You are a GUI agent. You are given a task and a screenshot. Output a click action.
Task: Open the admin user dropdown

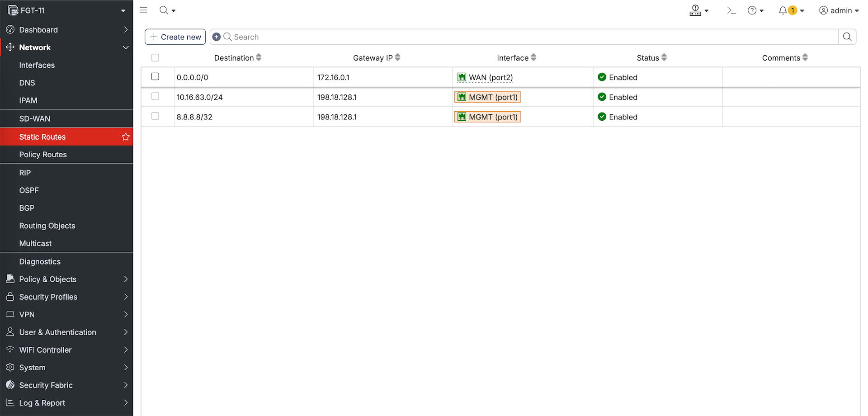pos(839,10)
